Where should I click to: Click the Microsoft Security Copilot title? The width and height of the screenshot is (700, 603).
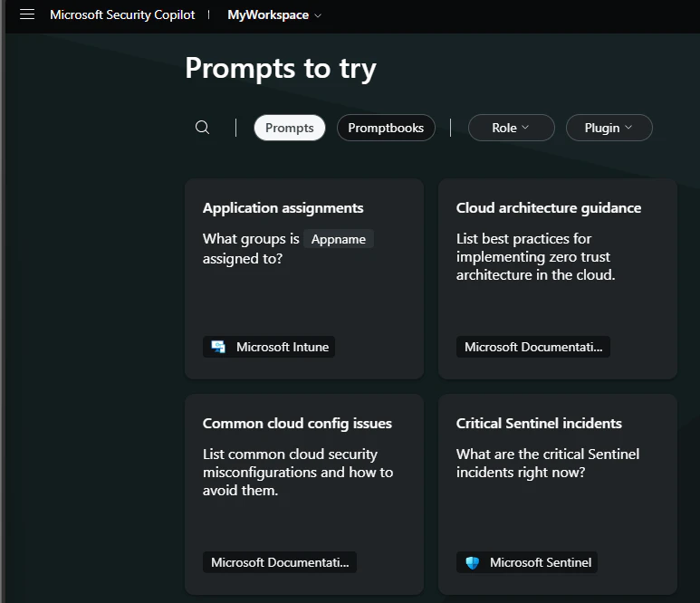(x=122, y=14)
